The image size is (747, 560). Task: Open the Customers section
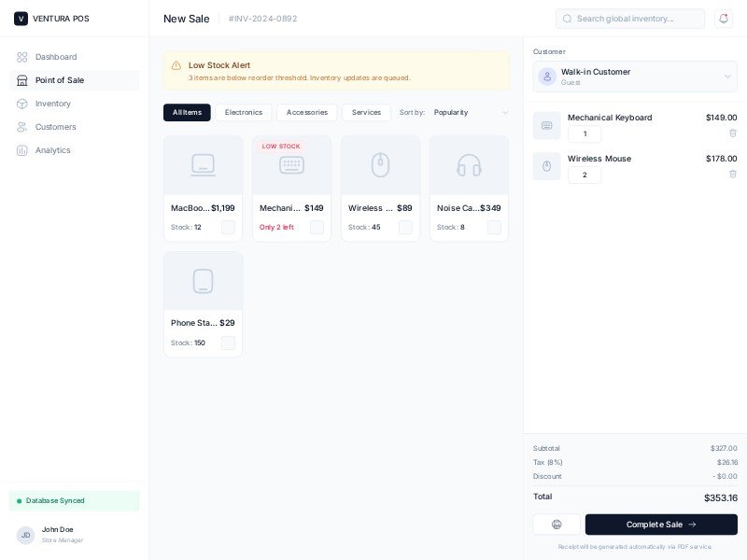(x=55, y=127)
